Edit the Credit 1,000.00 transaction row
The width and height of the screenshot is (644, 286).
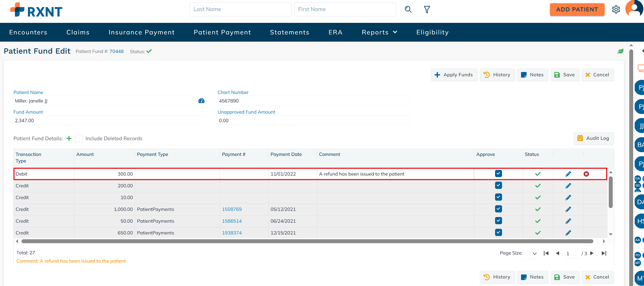pos(568,209)
